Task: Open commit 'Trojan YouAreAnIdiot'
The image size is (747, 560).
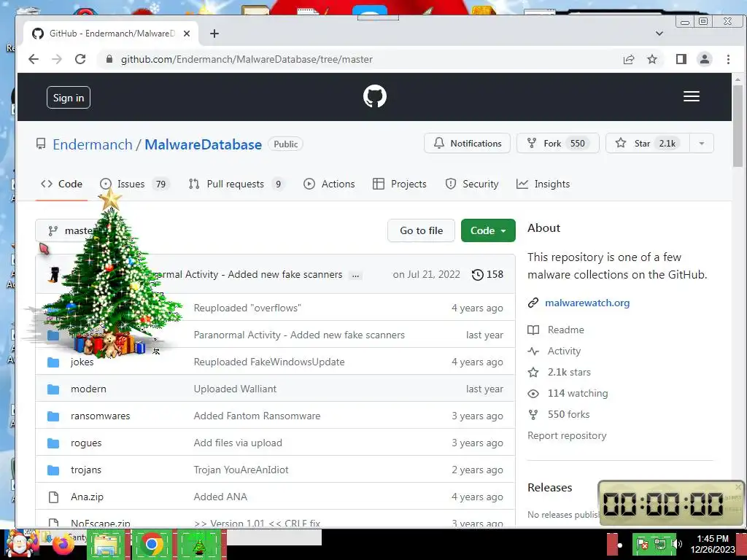Action: pos(241,470)
